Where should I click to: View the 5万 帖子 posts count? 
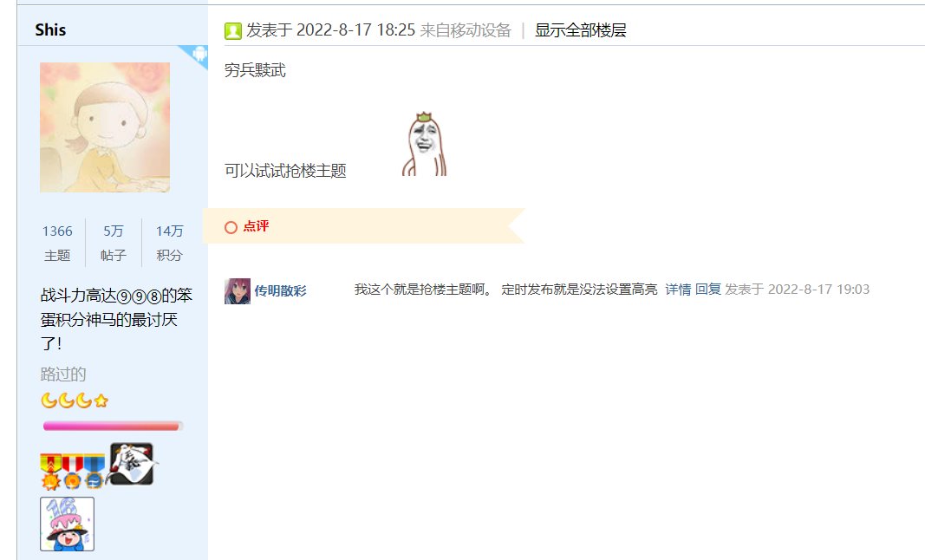pos(114,243)
